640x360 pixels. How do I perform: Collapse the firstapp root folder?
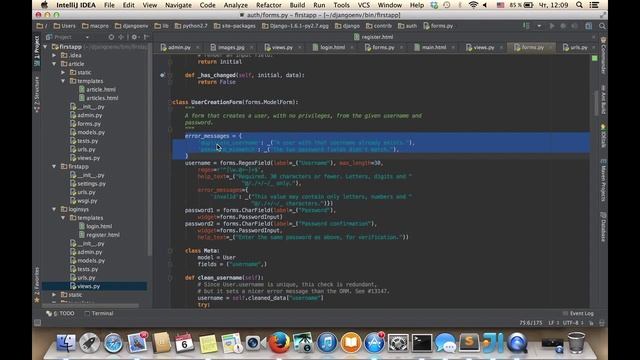click(46, 47)
